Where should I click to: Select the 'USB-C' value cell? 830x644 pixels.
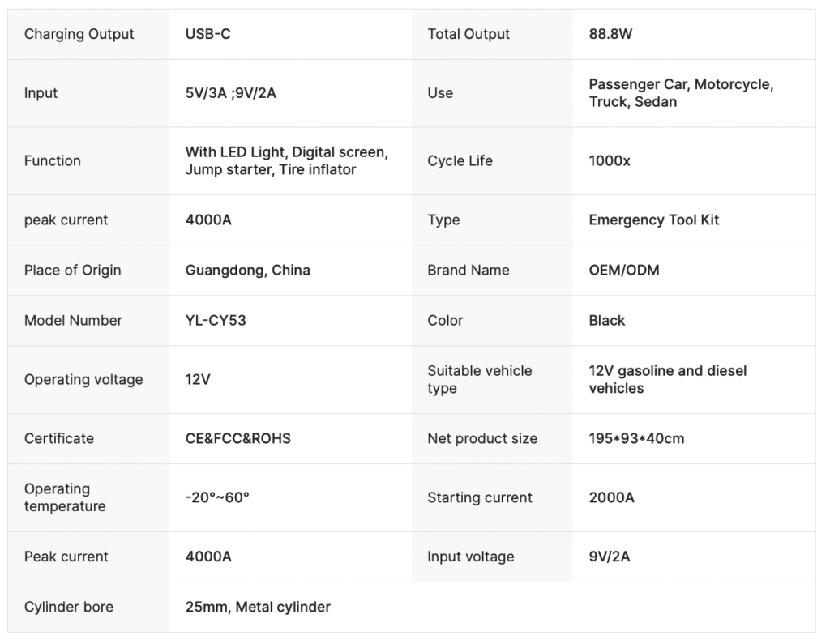(208, 34)
